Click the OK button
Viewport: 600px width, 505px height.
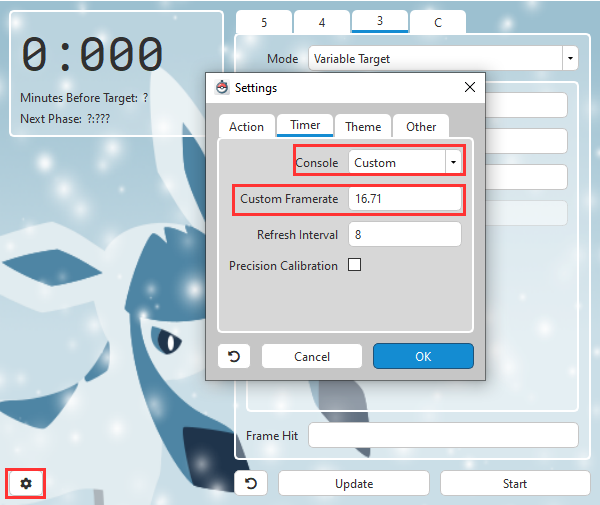coord(423,356)
